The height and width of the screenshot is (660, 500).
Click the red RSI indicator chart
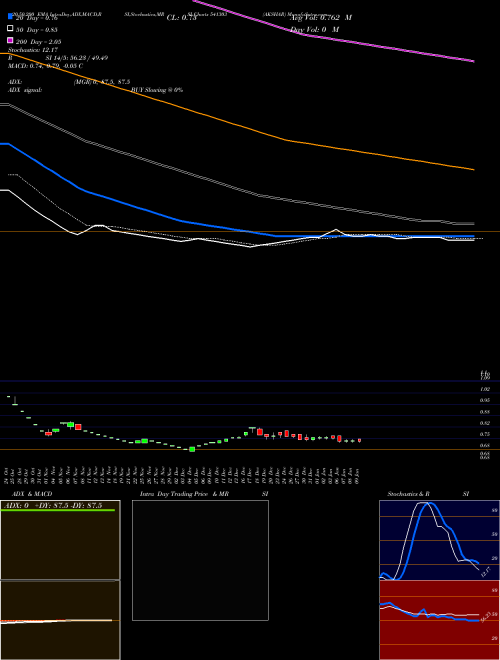click(x=439, y=620)
